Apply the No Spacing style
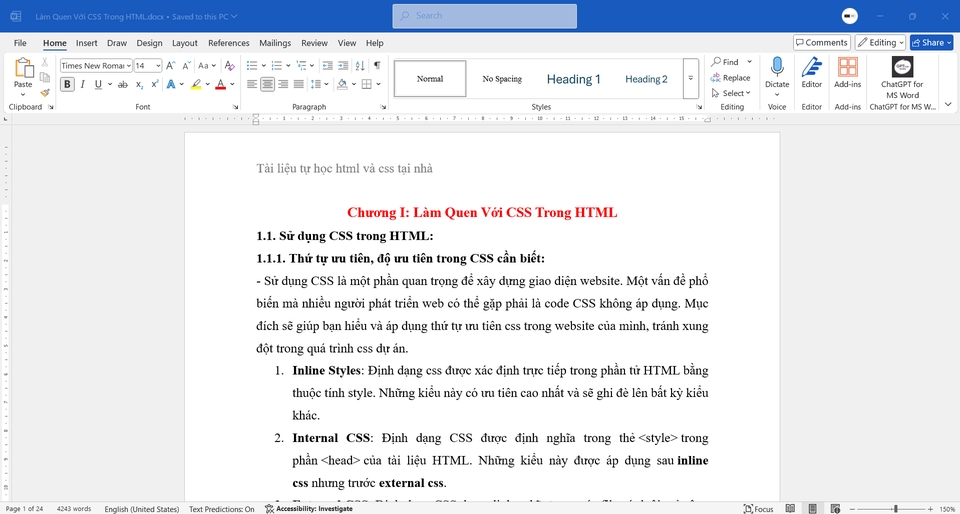This screenshot has height=514, width=960. click(502, 79)
